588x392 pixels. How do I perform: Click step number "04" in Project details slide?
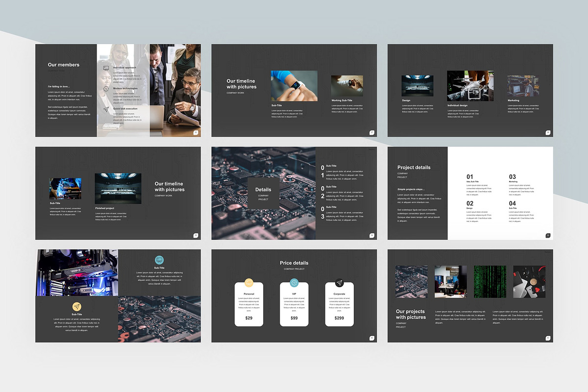513,203
